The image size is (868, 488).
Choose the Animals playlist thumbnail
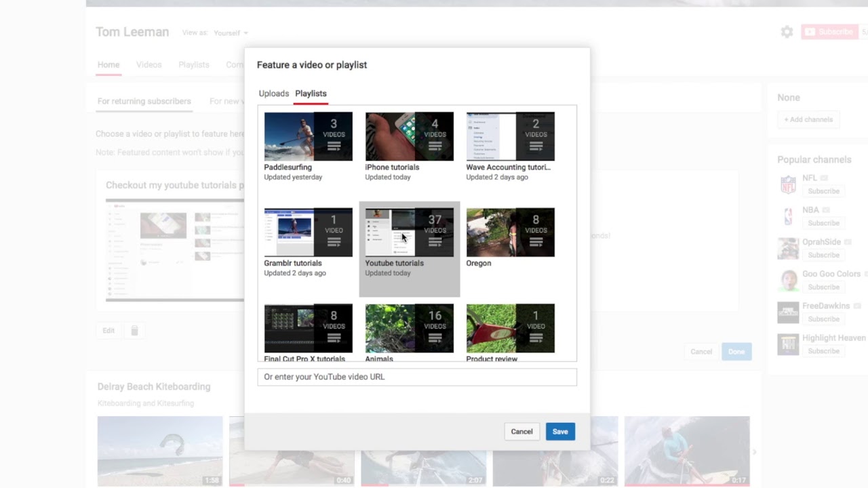409,329
